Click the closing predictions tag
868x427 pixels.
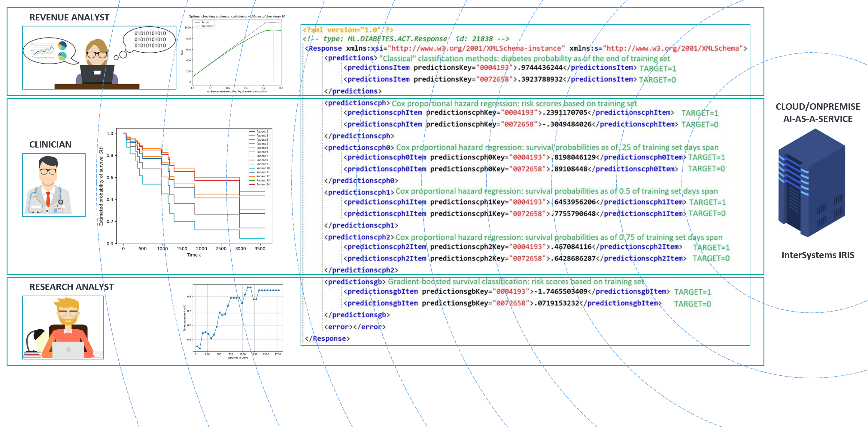pos(353,91)
